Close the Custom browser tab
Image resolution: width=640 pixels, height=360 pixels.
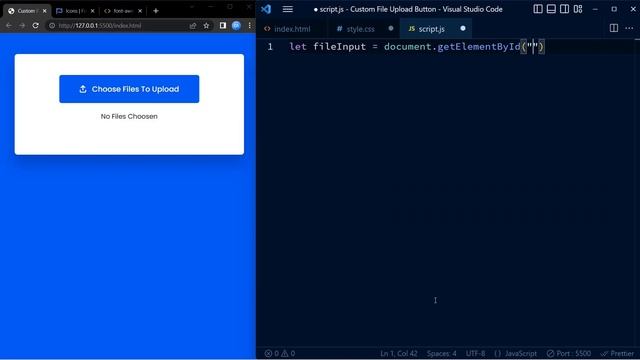44,11
